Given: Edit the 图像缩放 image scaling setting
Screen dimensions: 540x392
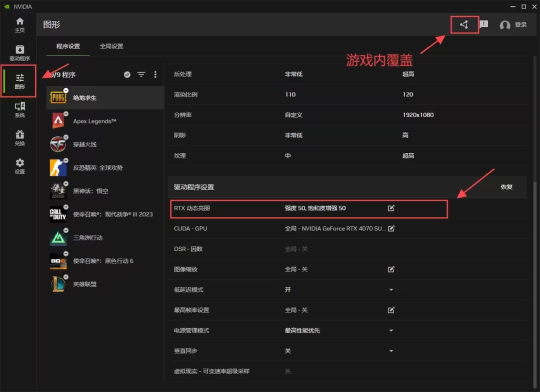Looking at the screenshot, I should (391, 269).
